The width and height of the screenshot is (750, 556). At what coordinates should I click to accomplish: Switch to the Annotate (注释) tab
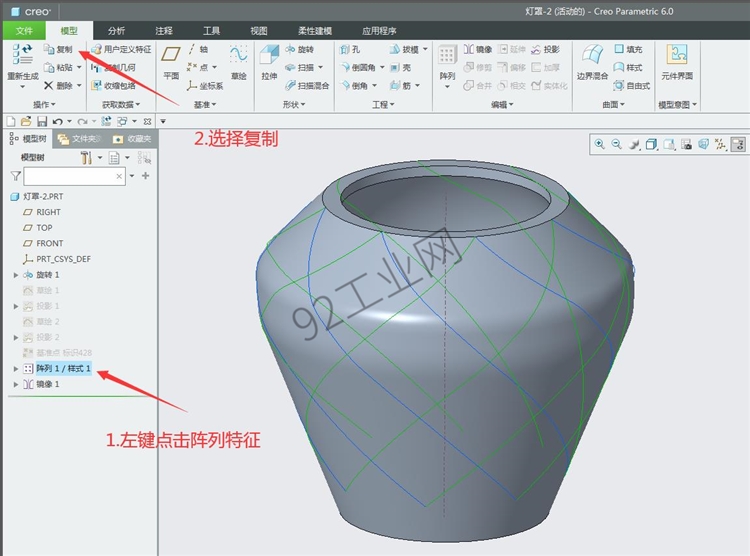click(164, 31)
